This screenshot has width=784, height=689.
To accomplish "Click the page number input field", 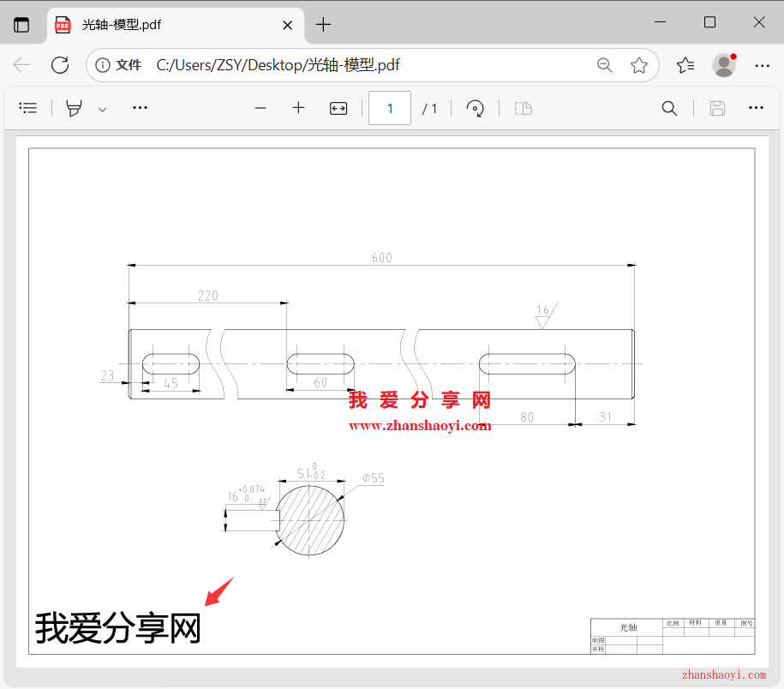I will coord(390,108).
